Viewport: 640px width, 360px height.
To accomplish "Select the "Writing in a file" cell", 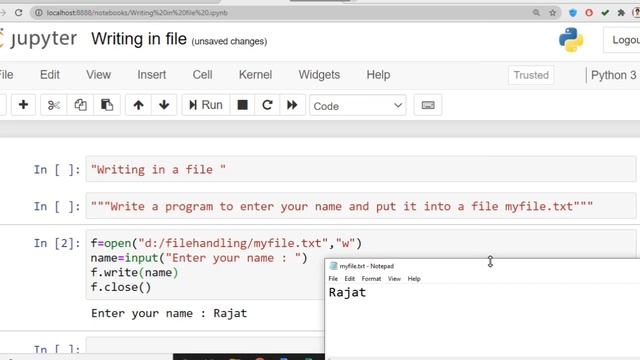I will [361, 169].
